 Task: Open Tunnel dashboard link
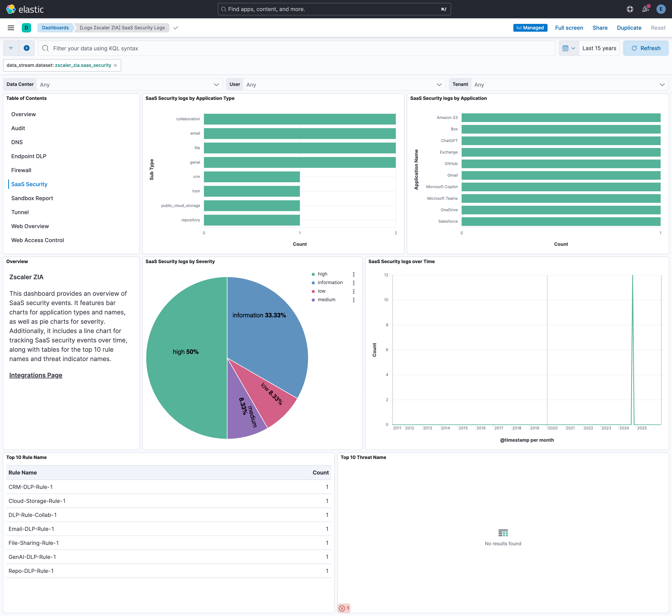pyautogui.click(x=20, y=212)
